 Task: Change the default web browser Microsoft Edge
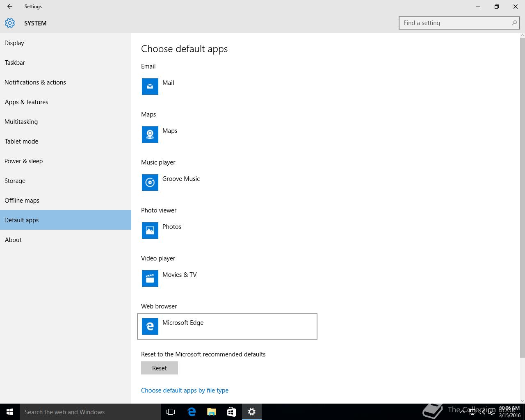point(227,326)
